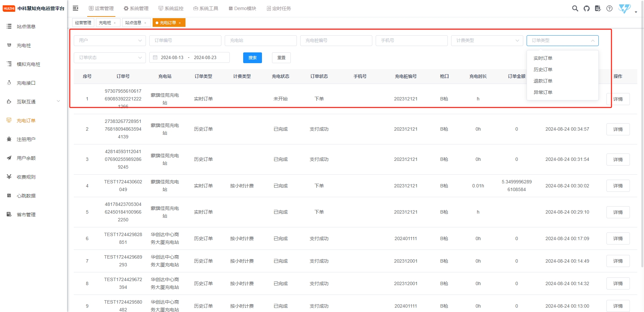
Task: Click the 心跳数据 sidebar icon
Action: tap(9, 195)
